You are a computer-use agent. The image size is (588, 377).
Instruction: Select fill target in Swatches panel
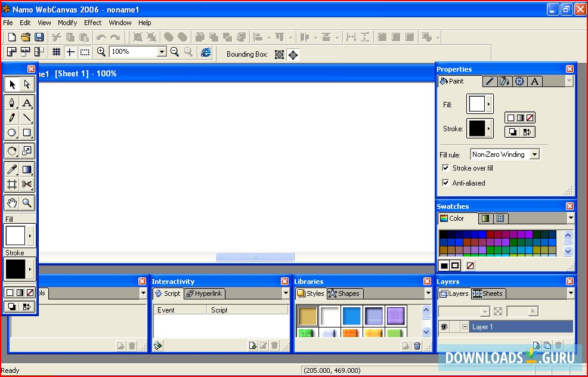[444, 265]
